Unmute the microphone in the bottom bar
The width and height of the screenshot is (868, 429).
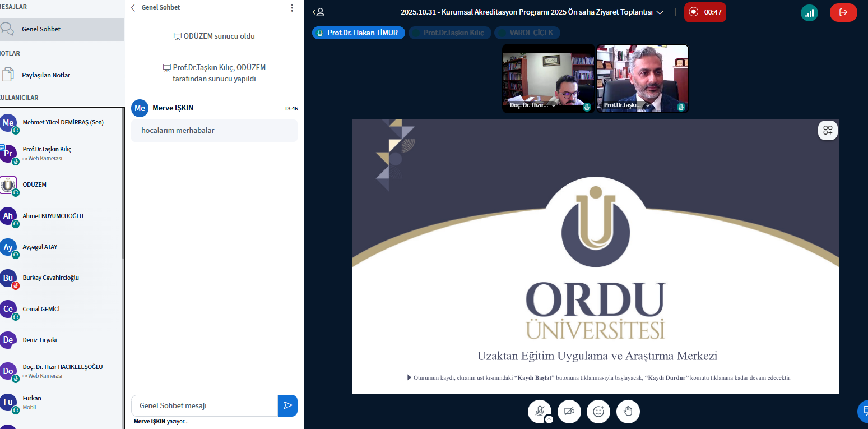click(x=539, y=410)
